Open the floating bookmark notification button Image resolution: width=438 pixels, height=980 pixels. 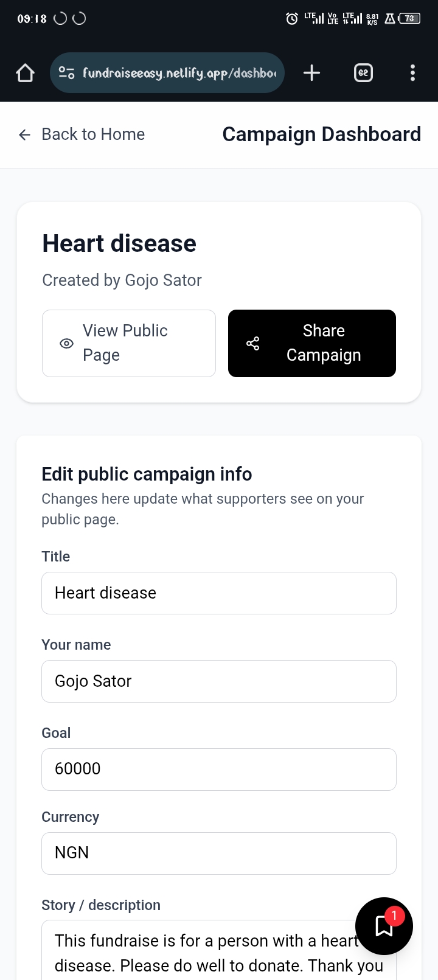pyautogui.click(x=384, y=926)
